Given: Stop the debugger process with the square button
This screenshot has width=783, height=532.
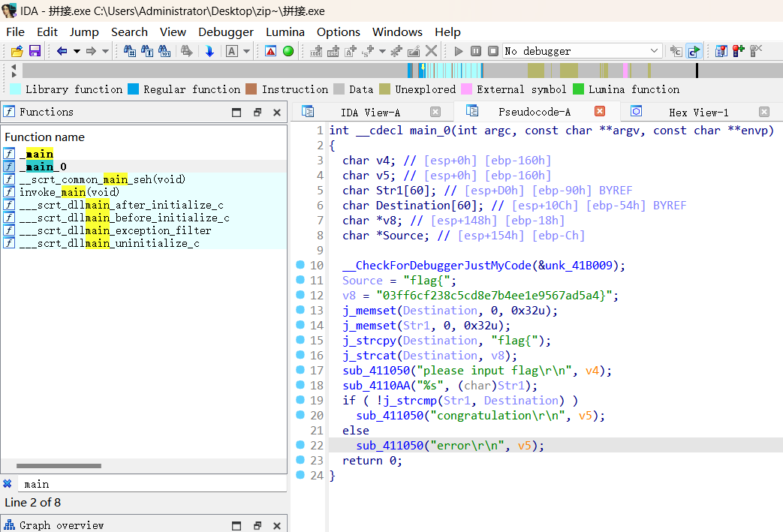Looking at the screenshot, I should point(493,51).
